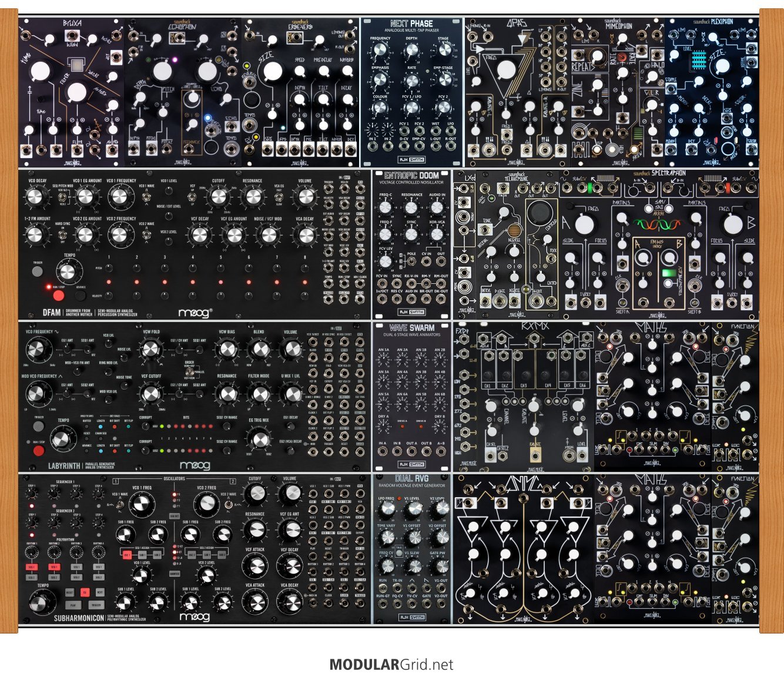Adjust the DFAM VCO 1 EG Amount knob
The image size is (784, 677).
[85, 197]
